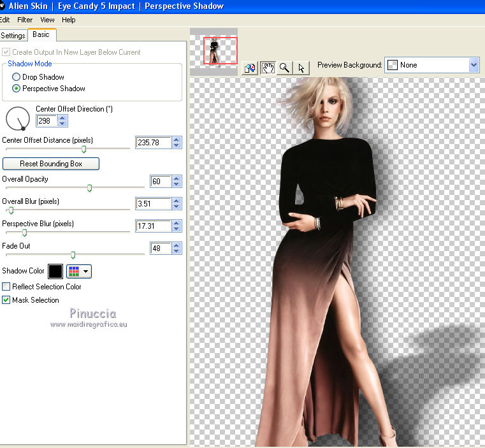Enable the Reflect Selection Color checkbox
Screen dimensions: 485x448
pyautogui.click(x=6, y=287)
